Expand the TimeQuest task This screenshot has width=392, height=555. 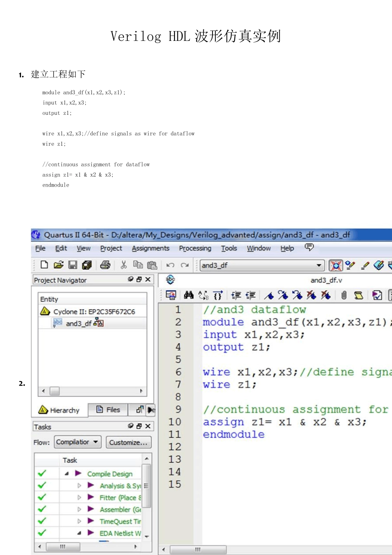[79, 521]
